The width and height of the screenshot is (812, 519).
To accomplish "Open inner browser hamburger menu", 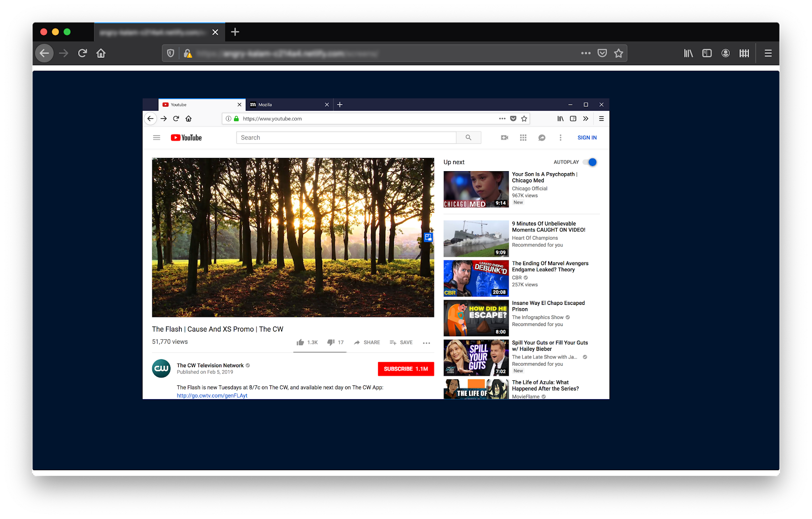I will click(601, 118).
